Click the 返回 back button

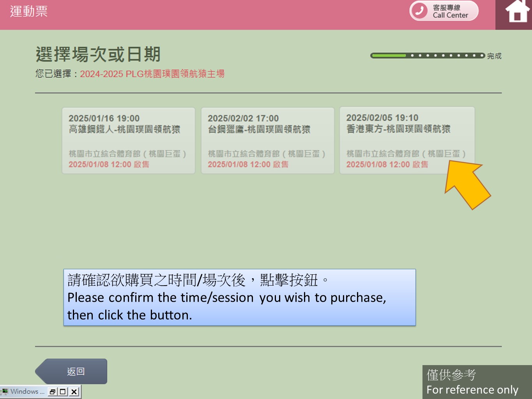click(x=71, y=371)
